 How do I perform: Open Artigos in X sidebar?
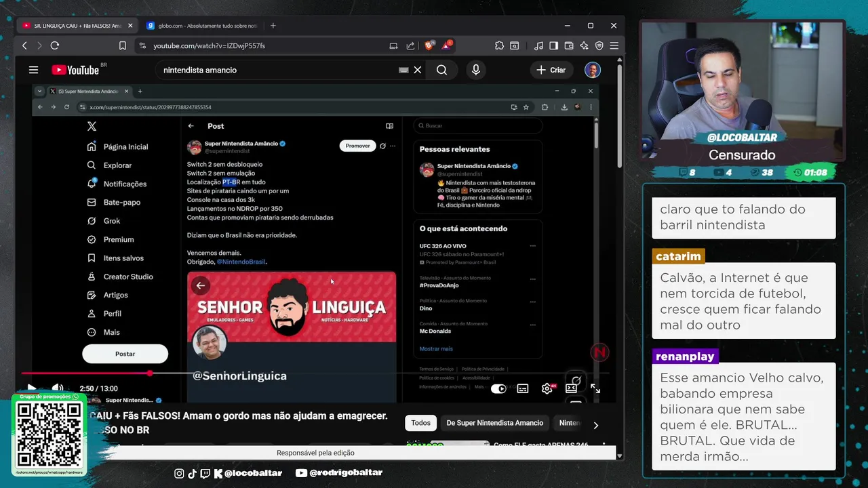coord(107,295)
